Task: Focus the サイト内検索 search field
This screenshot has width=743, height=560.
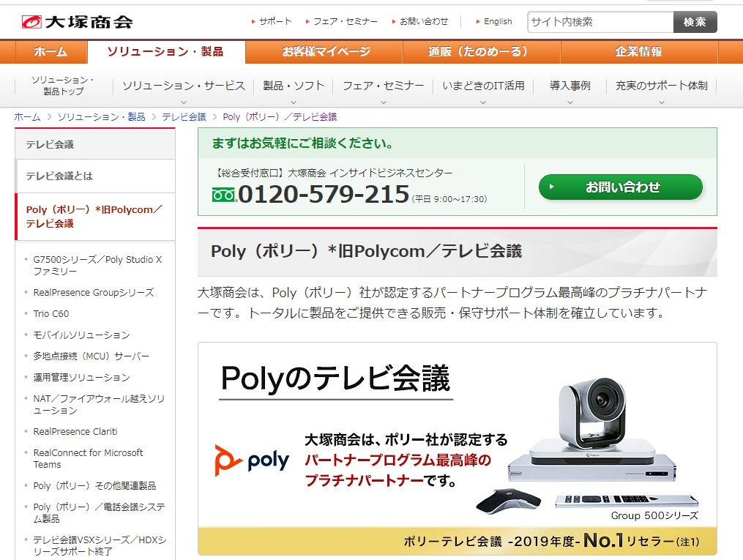Action: [x=600, y=22]
